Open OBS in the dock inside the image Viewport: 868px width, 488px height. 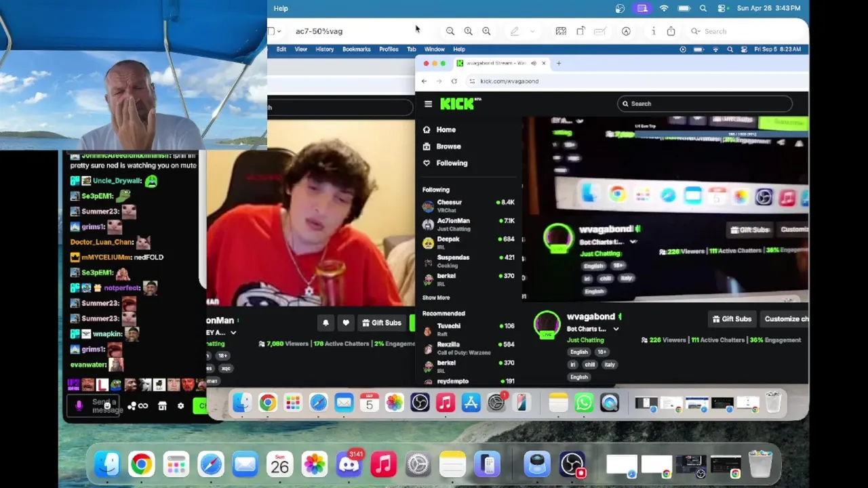coord(420,403)
